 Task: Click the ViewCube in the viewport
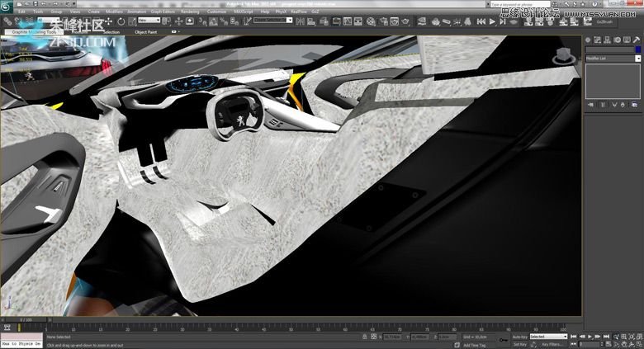coord(564,55)
